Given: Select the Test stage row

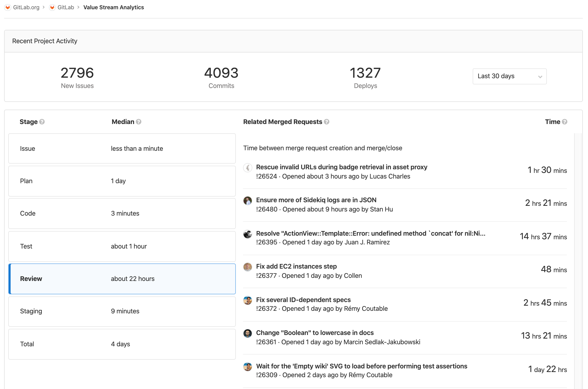Looking at the screenshot, I should [x=122, y=246].
